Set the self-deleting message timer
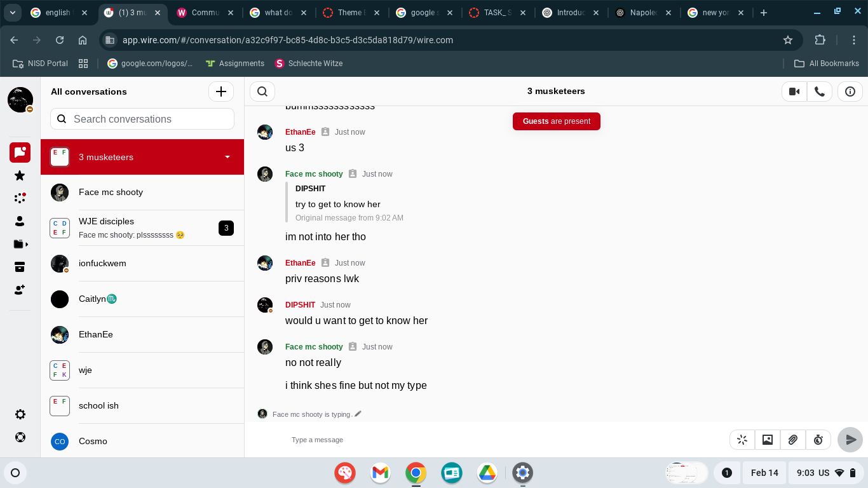868x488 pixels. pos(818,440)
